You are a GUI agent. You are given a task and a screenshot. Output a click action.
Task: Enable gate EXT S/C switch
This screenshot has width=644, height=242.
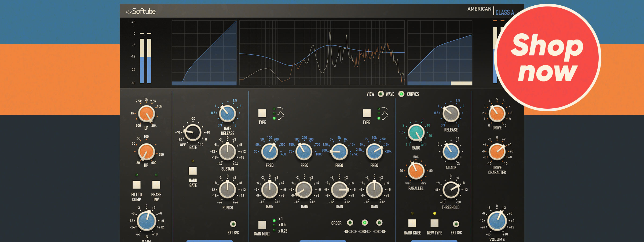pos(233,224)
